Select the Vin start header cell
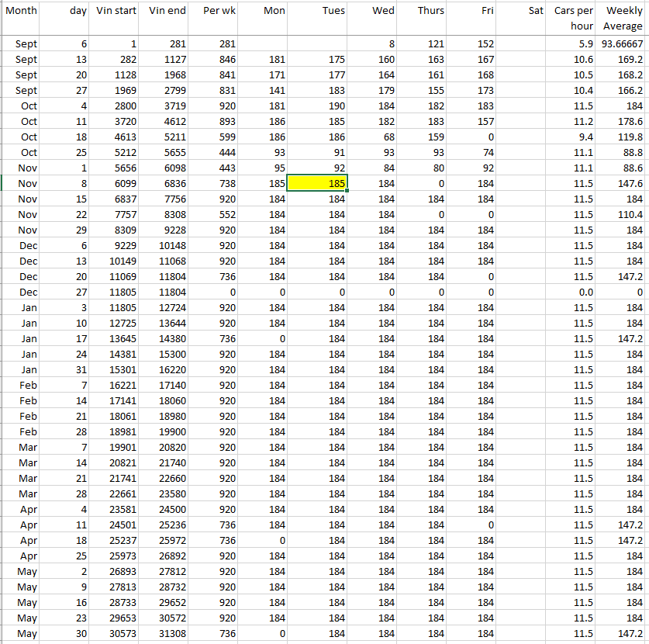649x644 pixels. [x=116, y=11]
